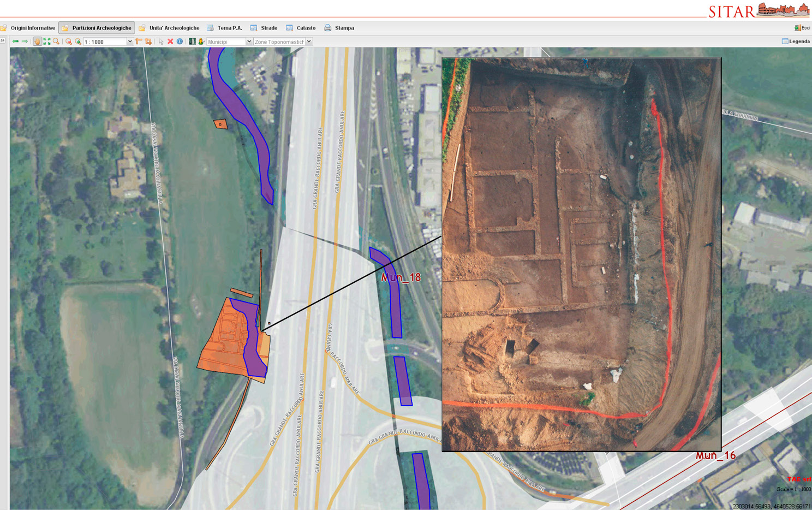Log out using the Esci link

[802, 28]
